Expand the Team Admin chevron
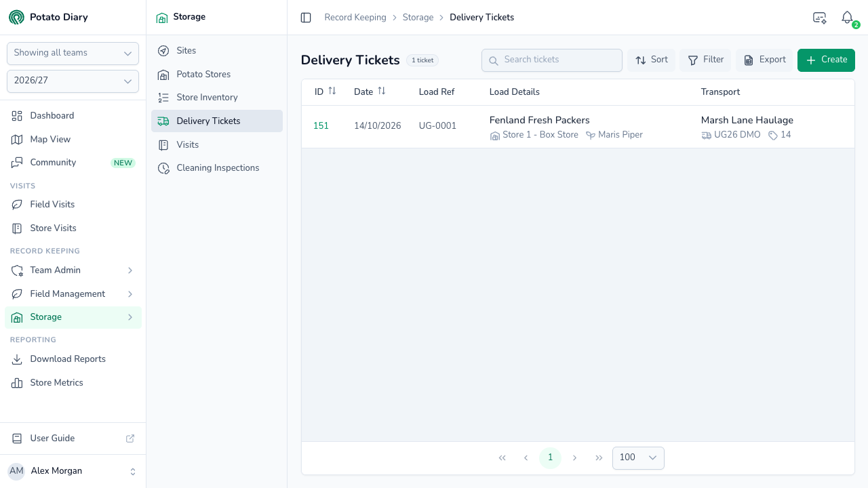 [x=130, y=270]
